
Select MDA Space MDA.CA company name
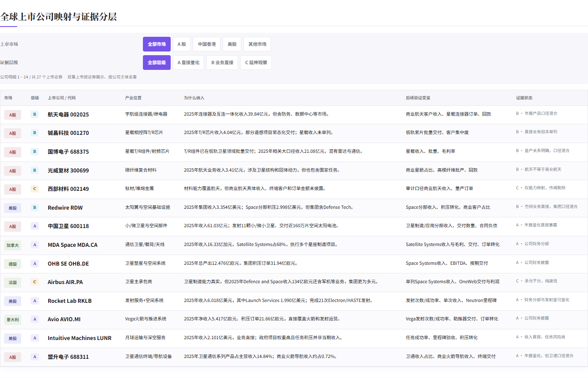click(x=73, y=245)
